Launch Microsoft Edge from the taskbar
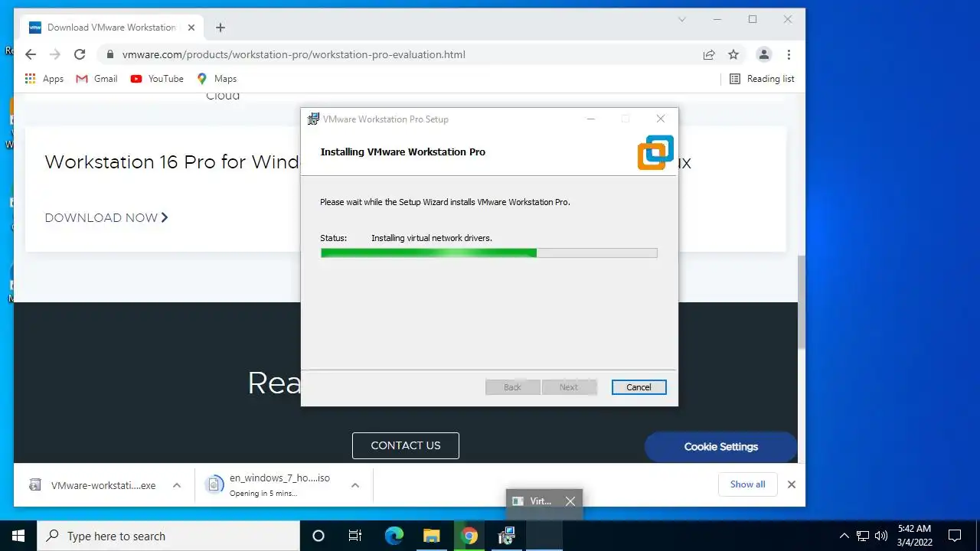The width and height of the screenshot is (980, 551). click(x=394, y=536)
